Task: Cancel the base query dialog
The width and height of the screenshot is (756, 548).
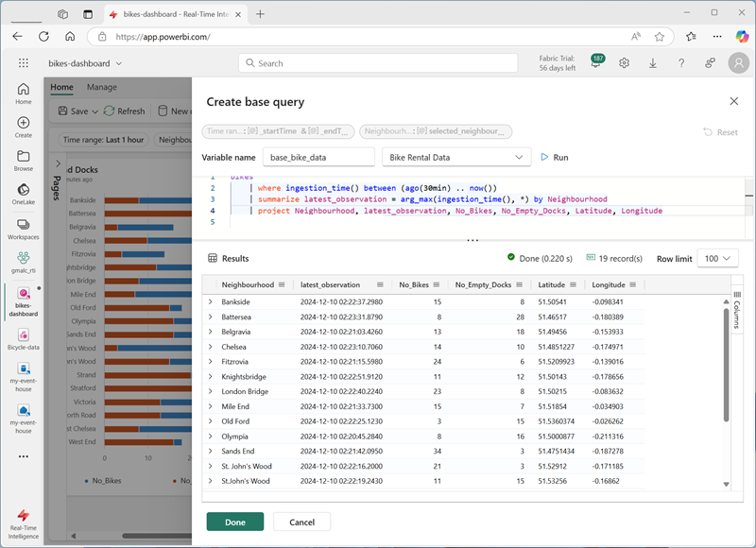Action: [x=301, y=522]
